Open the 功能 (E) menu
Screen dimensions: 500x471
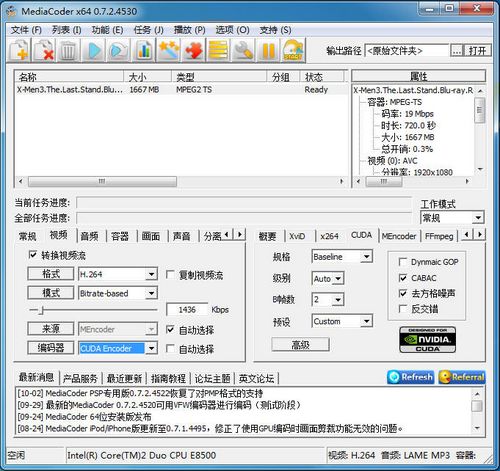click(107, 30)
